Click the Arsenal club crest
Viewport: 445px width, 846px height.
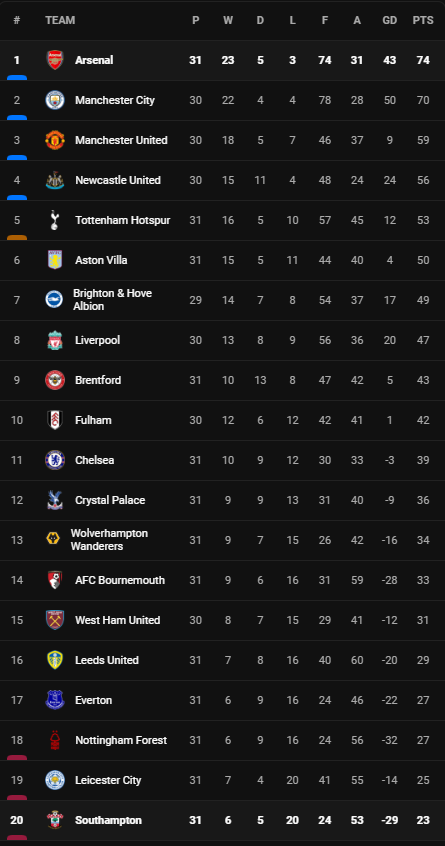pyautogui.click(x=54, y=60)
